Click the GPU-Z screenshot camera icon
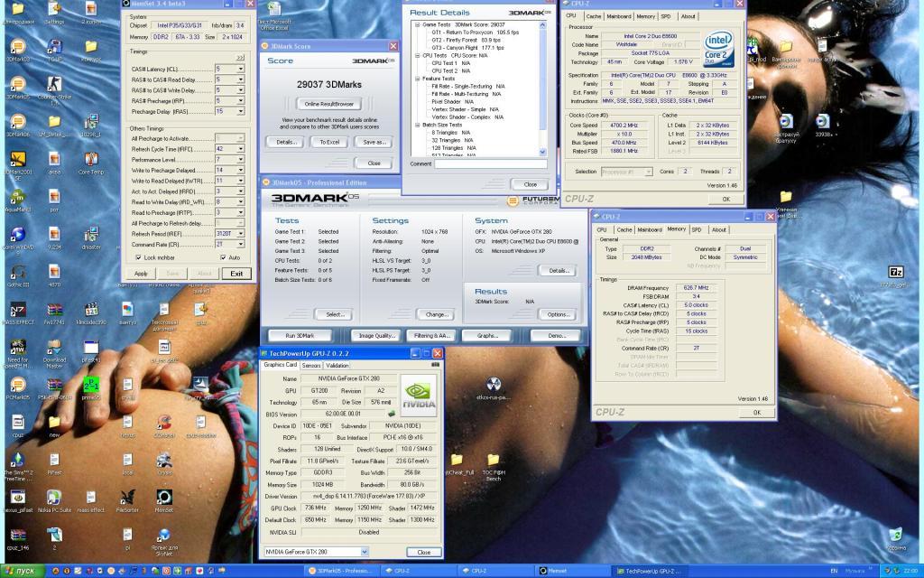The image size is (924, 578). 436,365
